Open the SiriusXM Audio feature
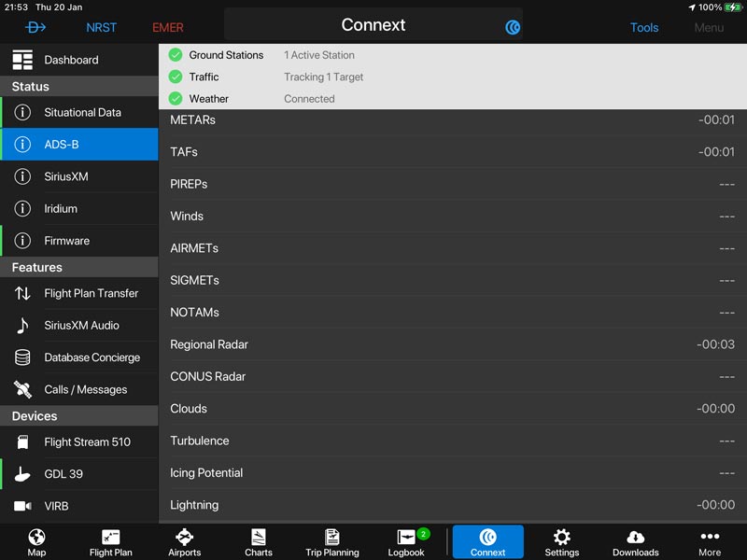Screen dimensions: 747x560 79,325
